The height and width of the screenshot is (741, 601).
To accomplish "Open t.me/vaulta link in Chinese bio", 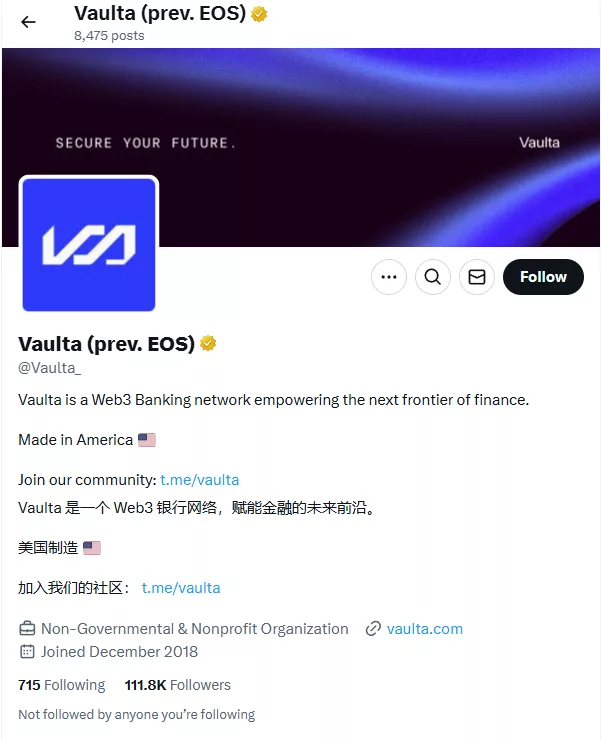I will coord(181,588).
